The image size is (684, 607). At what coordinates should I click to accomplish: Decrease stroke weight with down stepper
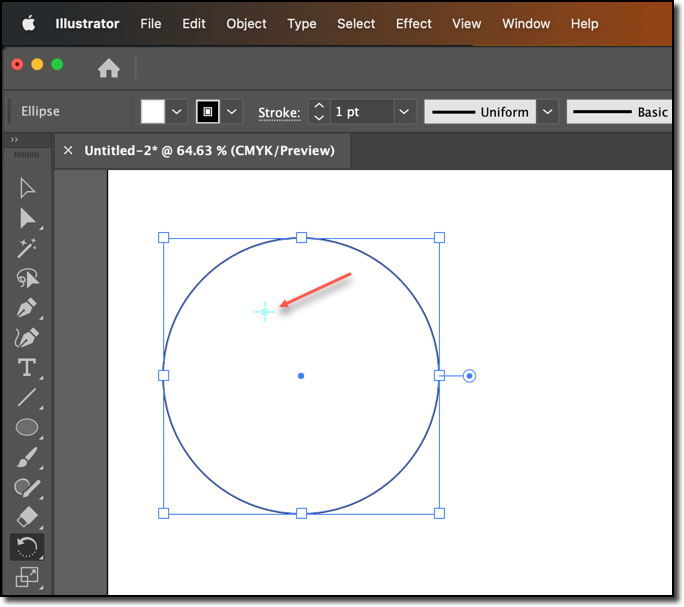(x=319, y=118)
